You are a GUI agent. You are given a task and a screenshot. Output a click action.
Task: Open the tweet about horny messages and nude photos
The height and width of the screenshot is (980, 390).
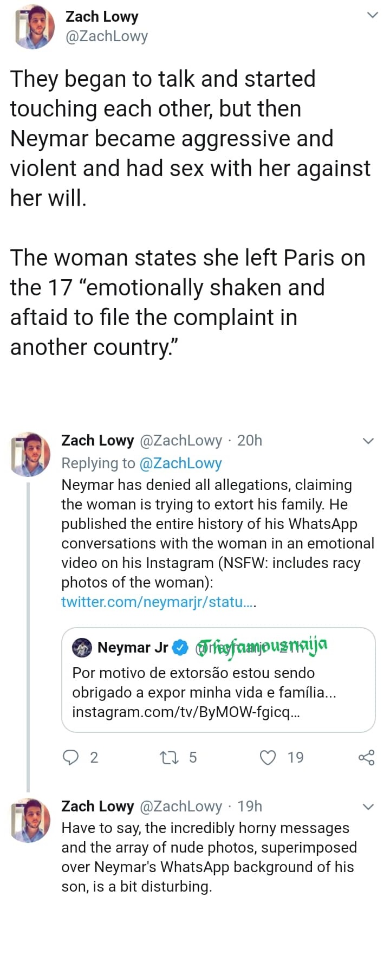[x=209, y=857]
